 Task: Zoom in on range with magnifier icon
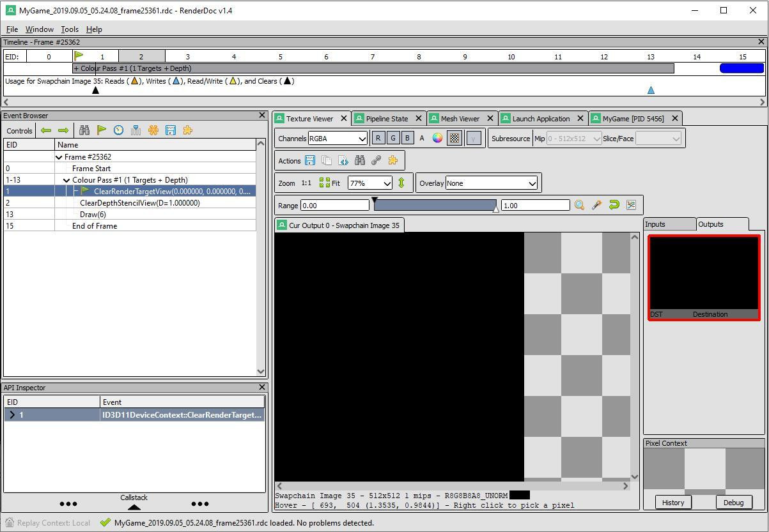[579, 205]
